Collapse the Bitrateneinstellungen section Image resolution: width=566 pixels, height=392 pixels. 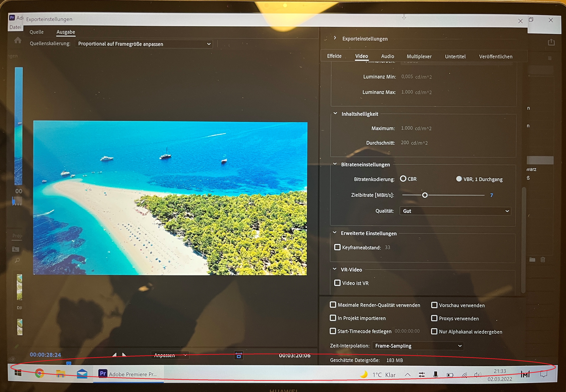(x=335, y=164)
